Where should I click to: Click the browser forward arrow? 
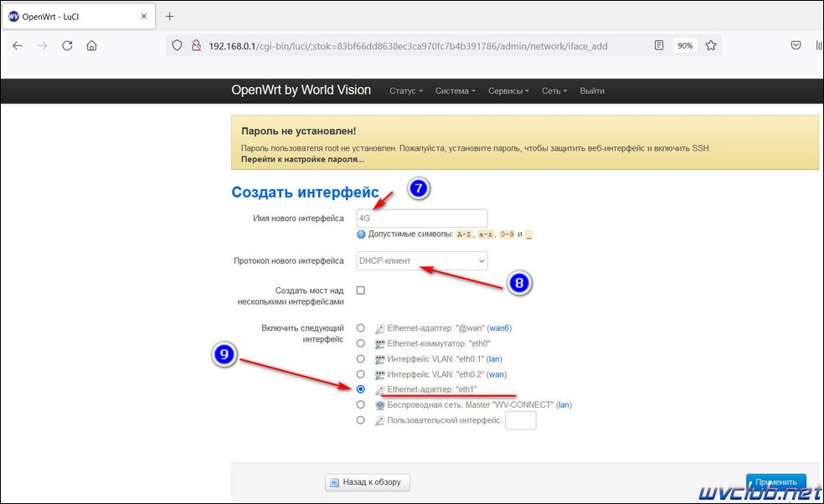pos(42,46)
